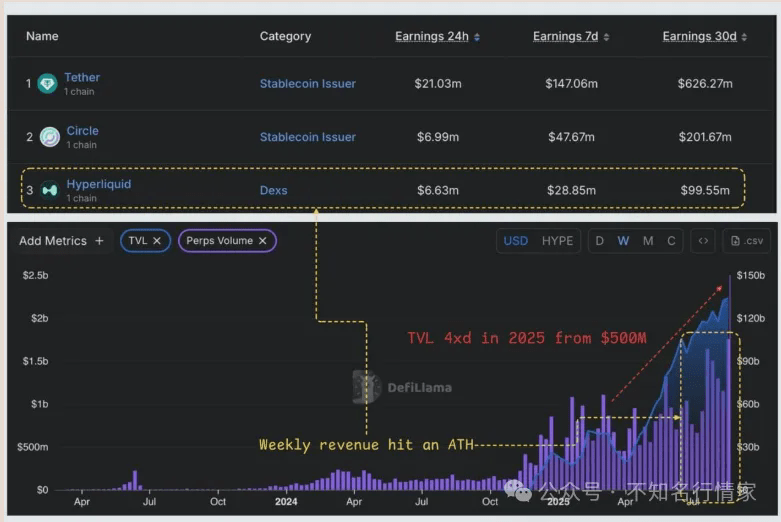Click the Earnings 7d column header
This screenshot has height=522, width=781.
(x=565, y=36)
